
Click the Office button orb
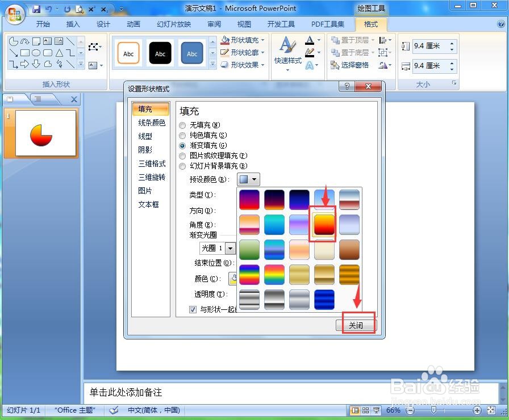pyautogui.click(x=15, y=14)
